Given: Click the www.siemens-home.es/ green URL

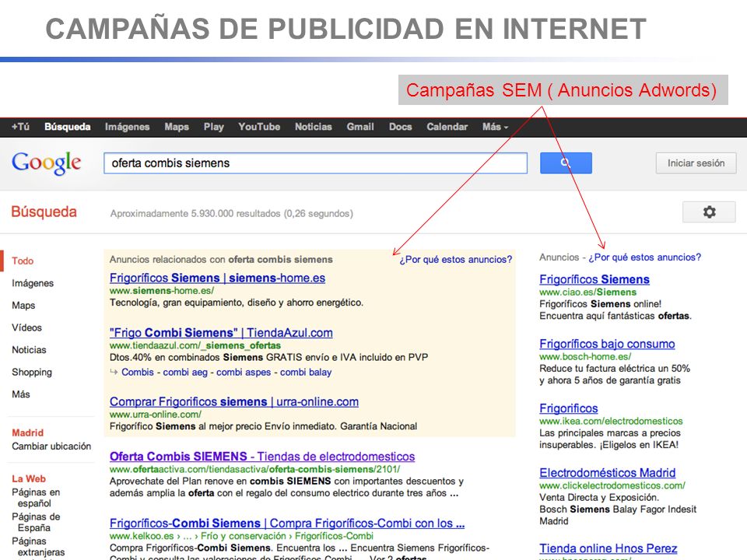Looking at the screenshot, I should coord(162,290).
